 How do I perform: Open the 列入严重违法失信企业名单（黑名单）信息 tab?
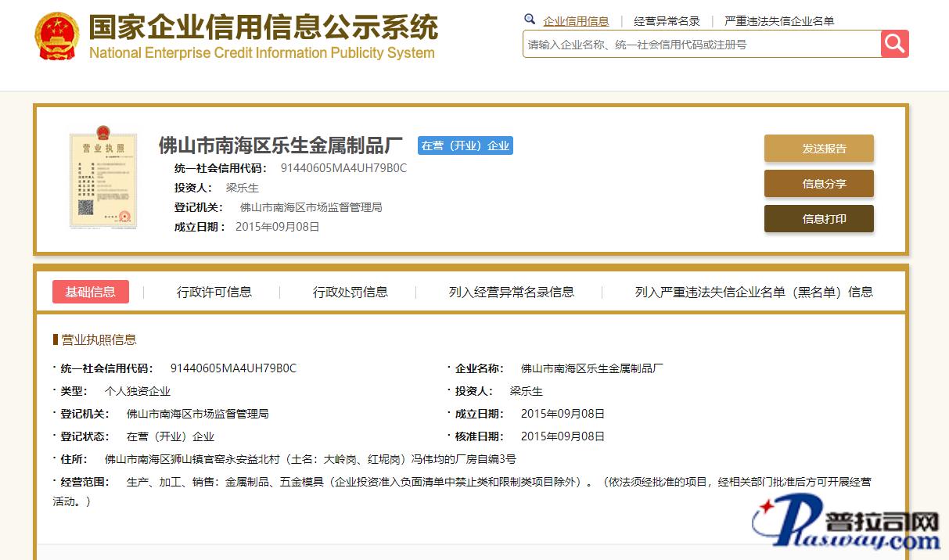click(x=753, y=292)
